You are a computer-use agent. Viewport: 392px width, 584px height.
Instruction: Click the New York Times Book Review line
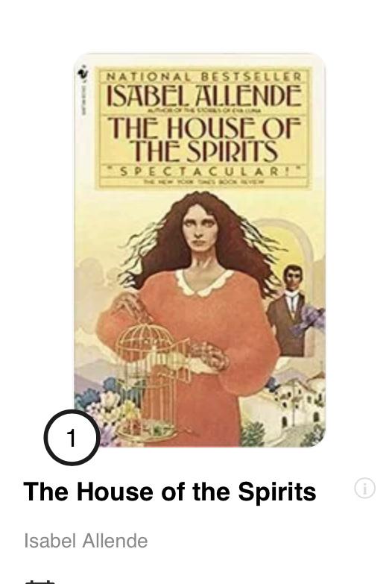(x=203, y=182)
